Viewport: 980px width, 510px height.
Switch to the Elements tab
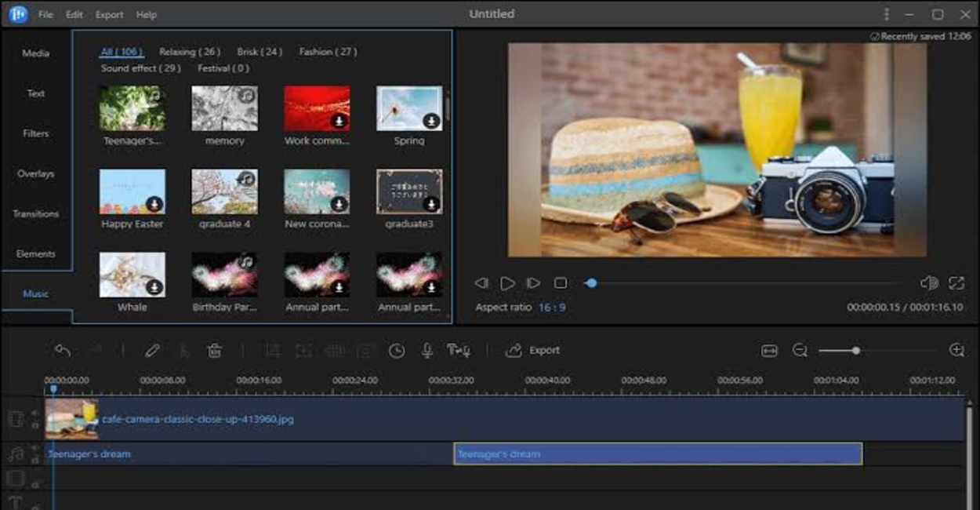pos(36,253)
